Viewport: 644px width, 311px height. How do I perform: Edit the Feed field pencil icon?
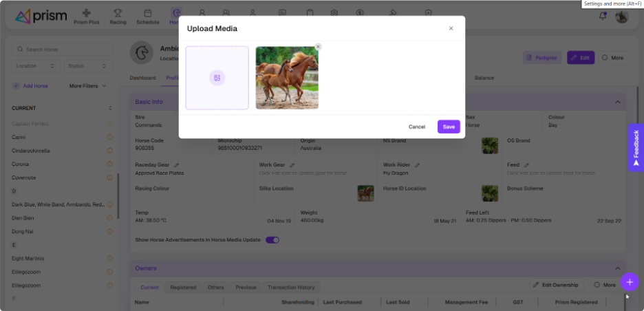[x=527, y=165]
